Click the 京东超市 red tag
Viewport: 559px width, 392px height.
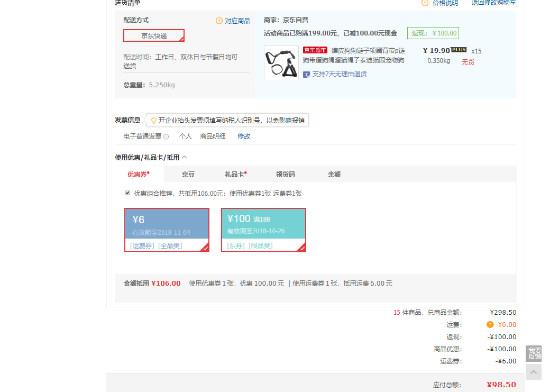(315, 50)
